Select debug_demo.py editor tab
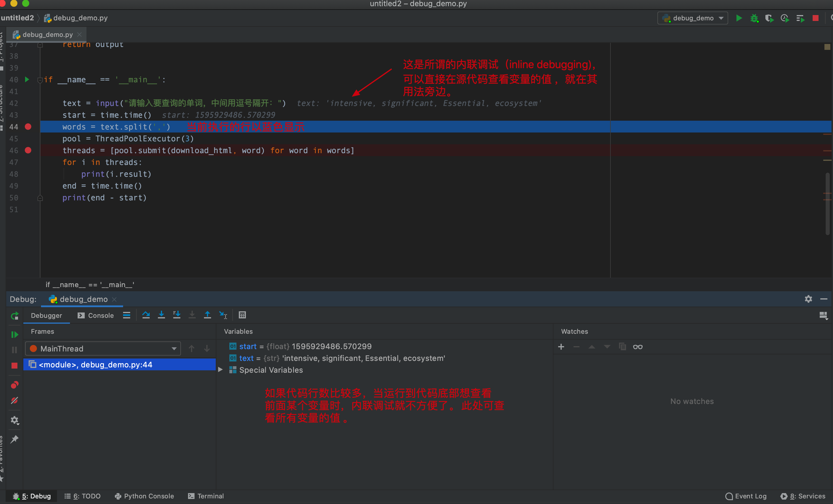The width and height of the screenshot is (833, 504). pos(47,35)
